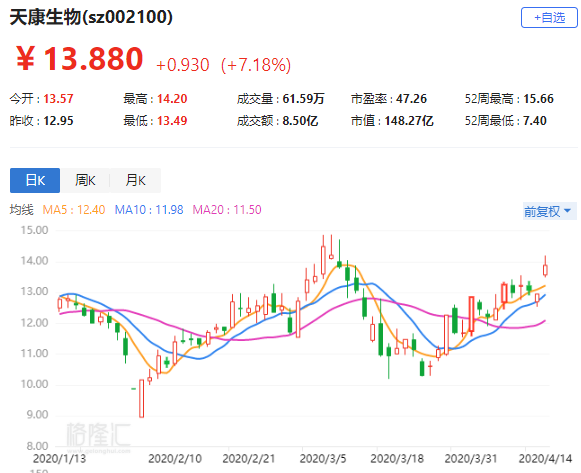Click the 2020/3/5 date axis label

(x=323, y=459)
